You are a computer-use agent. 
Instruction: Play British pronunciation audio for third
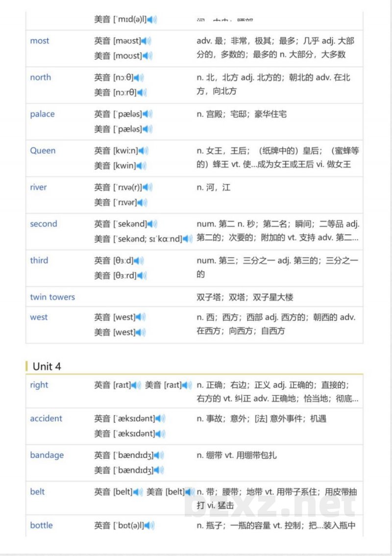click(139, 261)
